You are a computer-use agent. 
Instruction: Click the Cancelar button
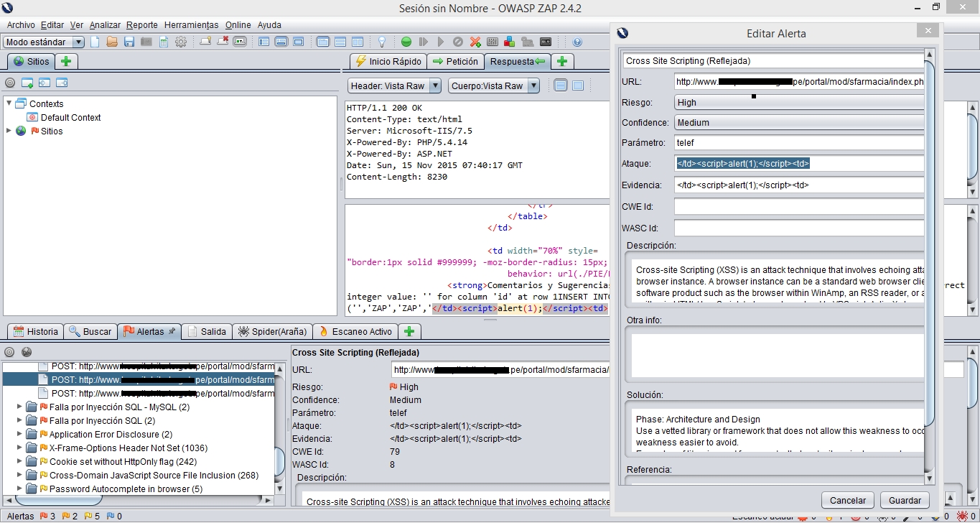[x=847, y=500]
